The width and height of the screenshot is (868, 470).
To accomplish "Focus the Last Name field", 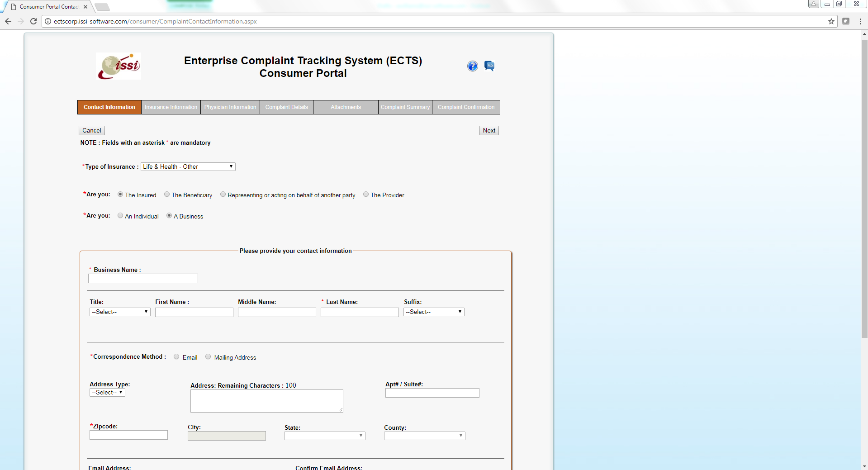I will 360,313.
